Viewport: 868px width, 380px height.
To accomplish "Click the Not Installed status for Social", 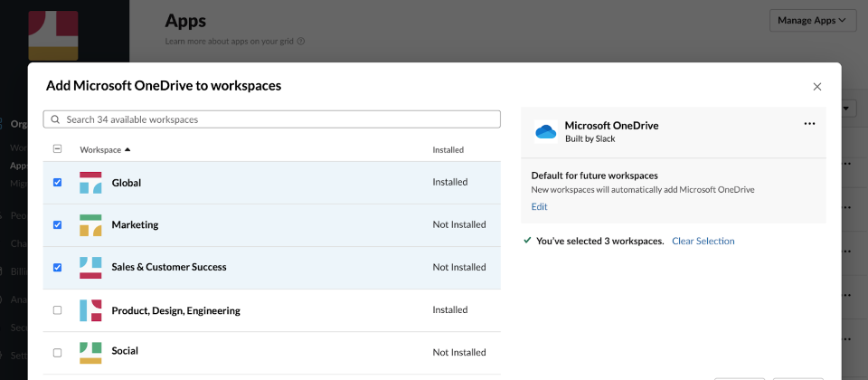I will coord(459,352).
